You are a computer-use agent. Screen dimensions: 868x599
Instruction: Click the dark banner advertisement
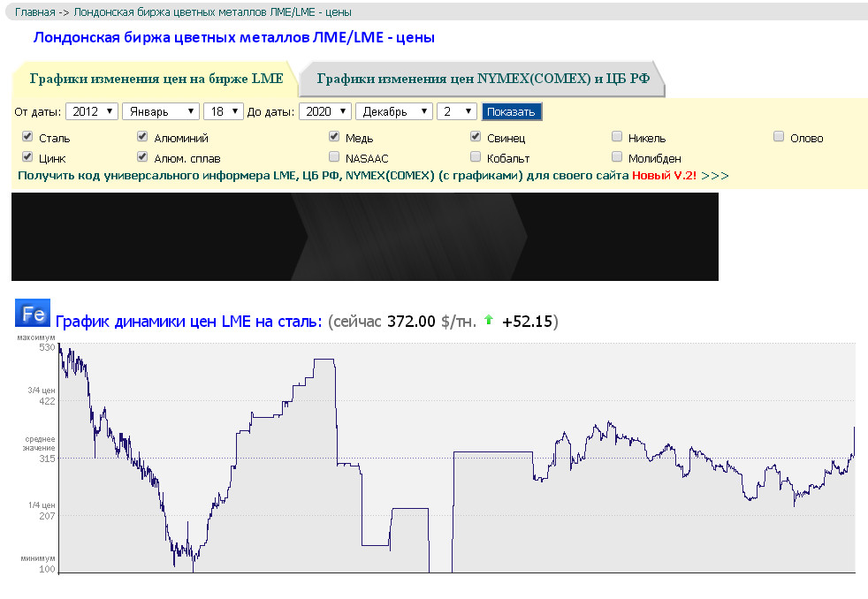[364, 237]
